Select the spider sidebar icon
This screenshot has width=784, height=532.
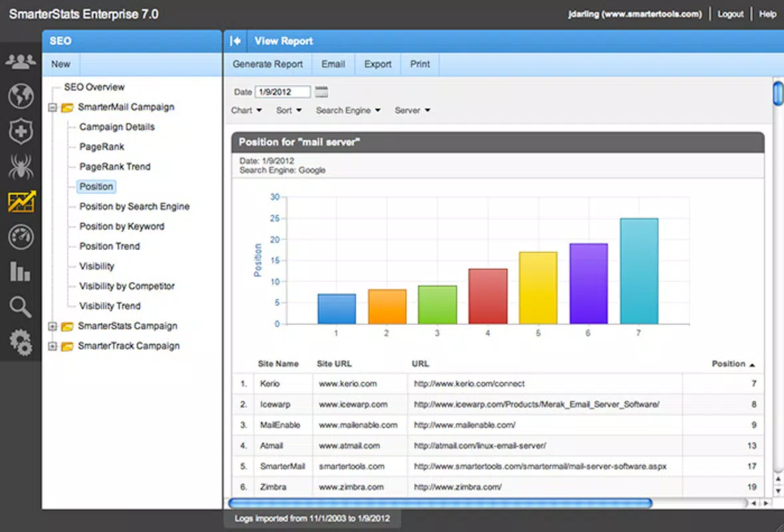point(21,166)
